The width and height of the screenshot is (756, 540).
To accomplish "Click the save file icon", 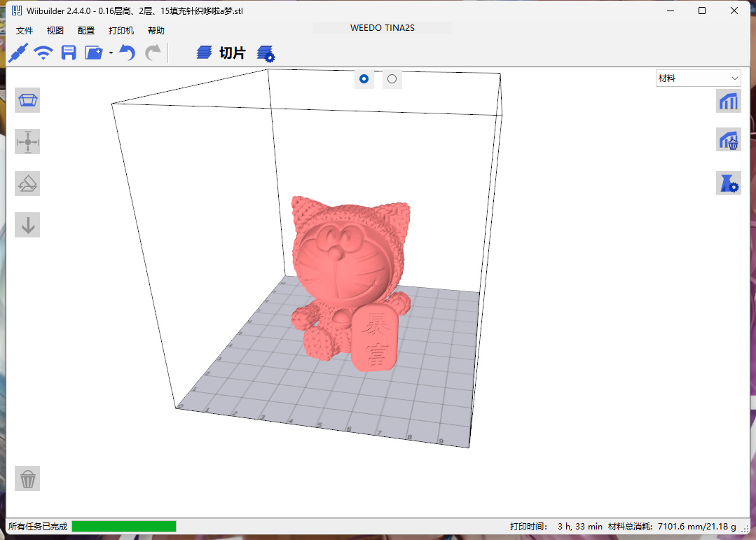I will click(69, 53).
